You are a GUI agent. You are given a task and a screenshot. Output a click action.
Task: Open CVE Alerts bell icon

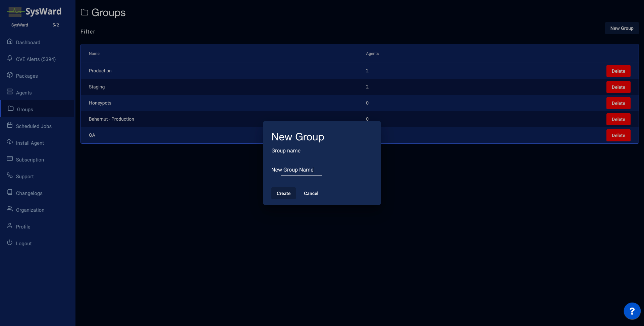tap(10, 58)
